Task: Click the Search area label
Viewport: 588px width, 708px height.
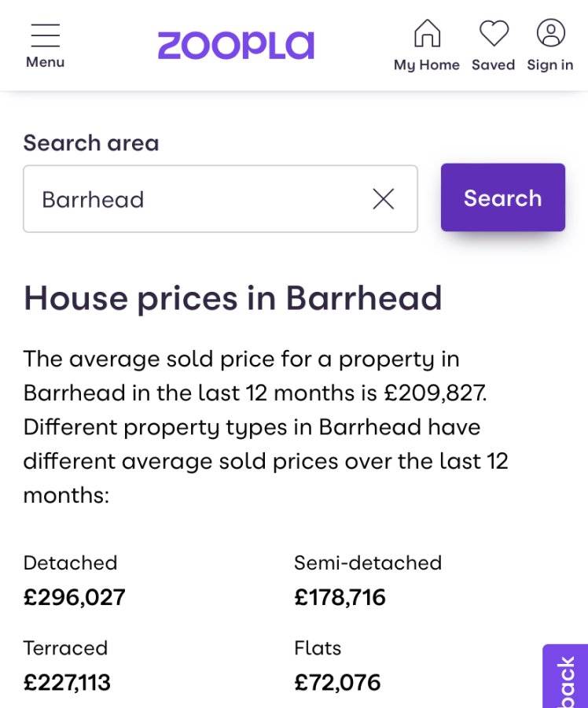Action: pos(91,142)
